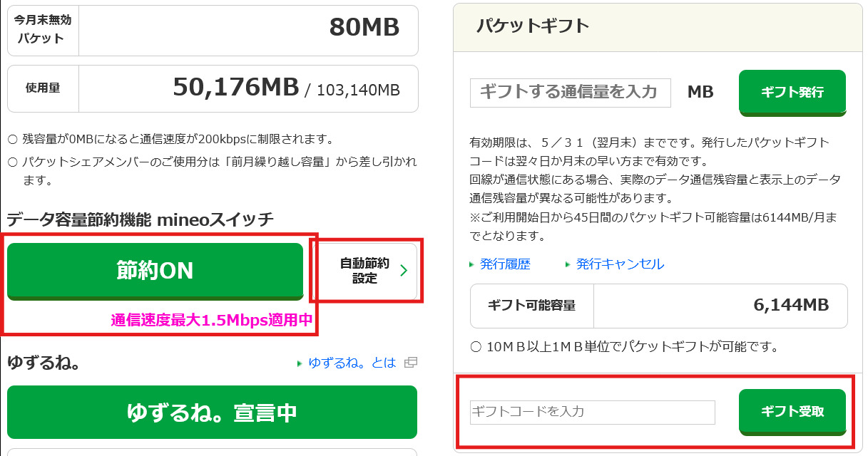Click the triangle bullet before ゆずるね。とは

pos(300,363)
